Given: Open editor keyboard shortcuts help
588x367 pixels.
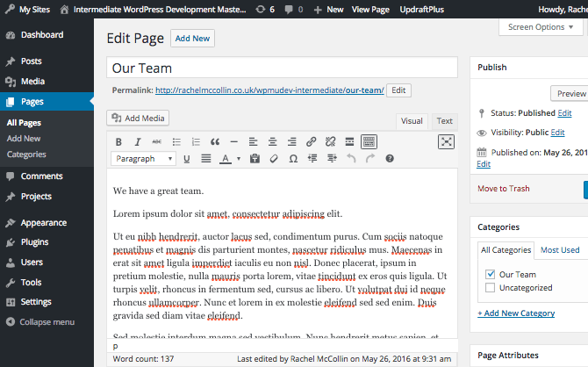Looking at the screenshot, I should click(390, 159).
